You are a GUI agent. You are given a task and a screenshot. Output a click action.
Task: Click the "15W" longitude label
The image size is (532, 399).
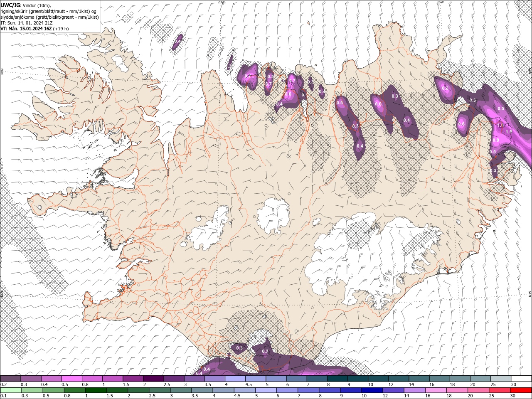(x=440, y=2)
